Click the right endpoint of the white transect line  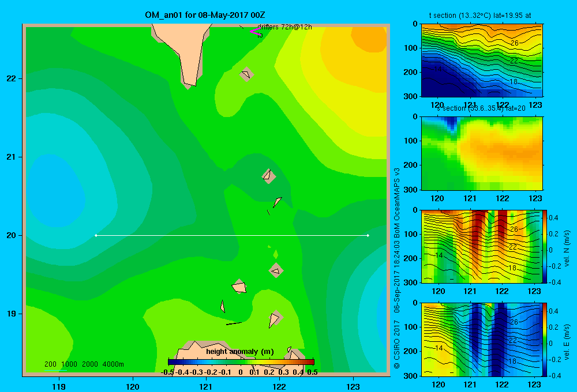(368, 235)
